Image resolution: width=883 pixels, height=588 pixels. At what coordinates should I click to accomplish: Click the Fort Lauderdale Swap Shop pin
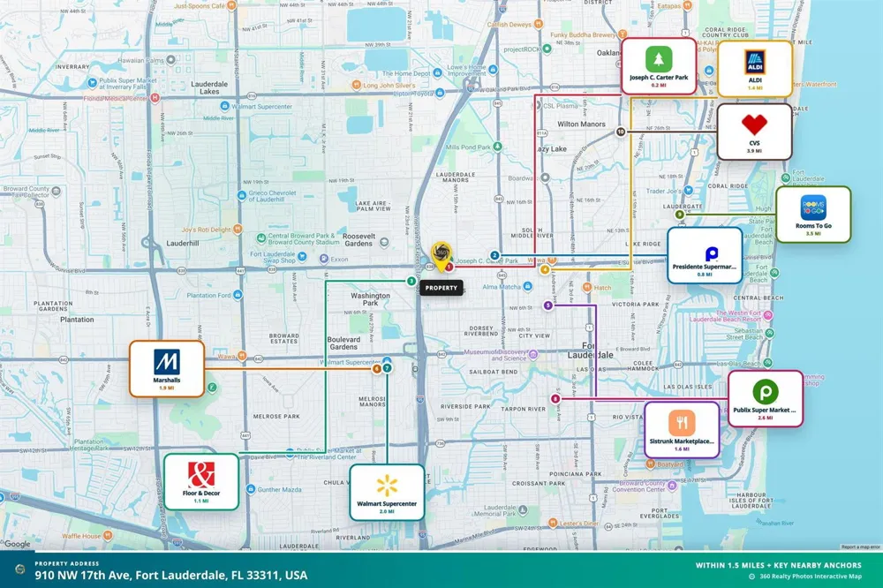302,256
